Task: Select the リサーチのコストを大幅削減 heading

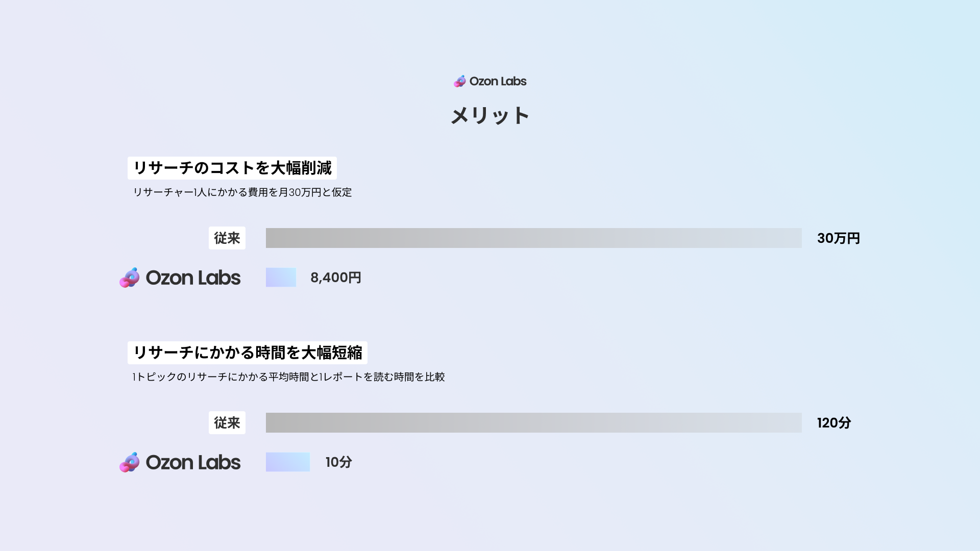Action: click(232, 168)
